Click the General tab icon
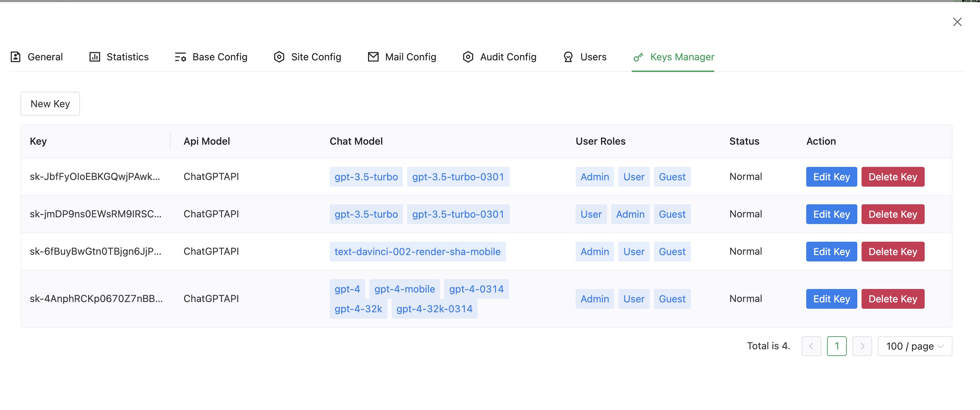 pyautogui.click(x=15, y=56)
